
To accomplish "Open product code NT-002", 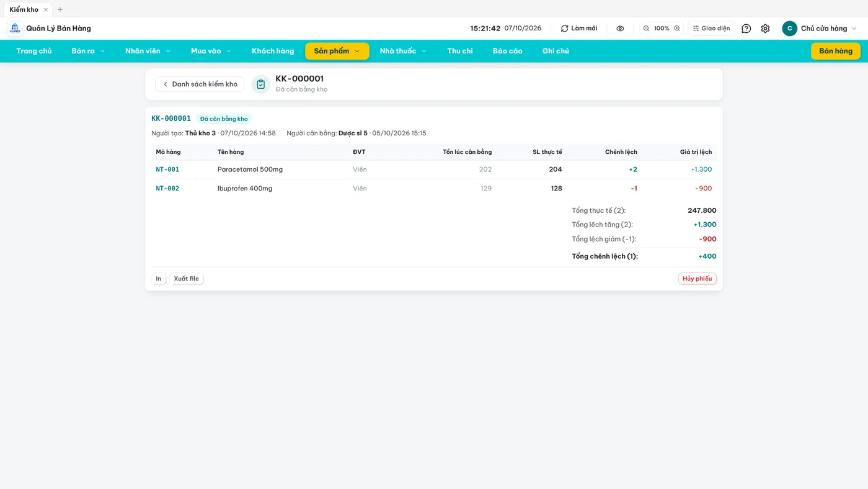I will (167, 188).
